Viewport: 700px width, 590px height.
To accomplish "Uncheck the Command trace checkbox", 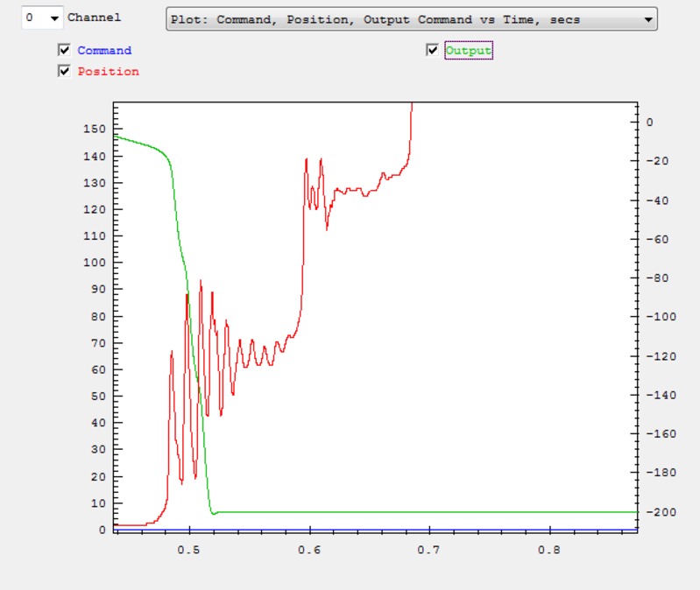I will pos(64,51).
